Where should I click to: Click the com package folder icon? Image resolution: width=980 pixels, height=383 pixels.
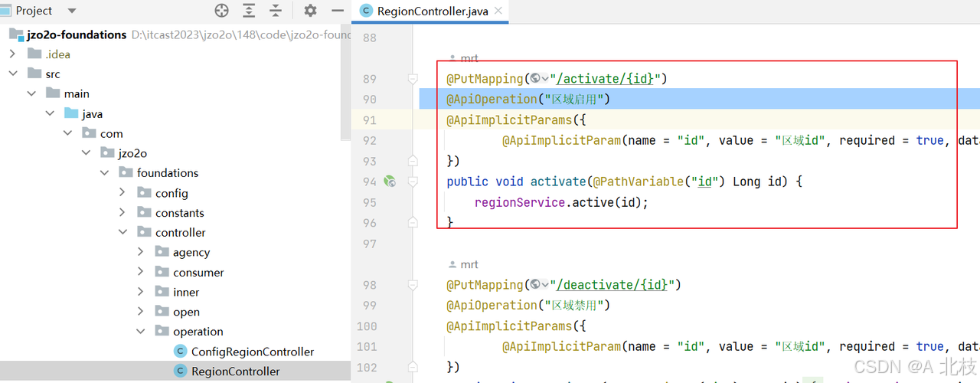click(x=89, y=133)
